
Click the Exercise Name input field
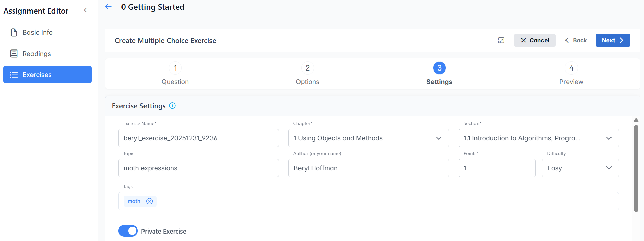198,138
